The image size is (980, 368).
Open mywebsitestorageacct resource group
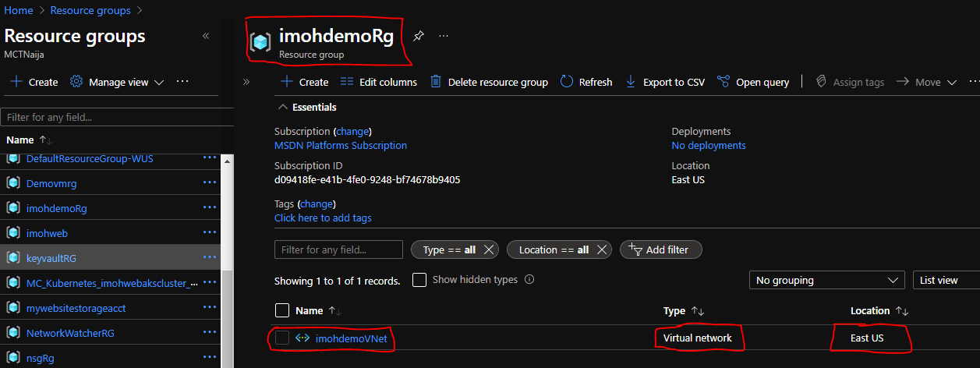[x=76, y=308]
